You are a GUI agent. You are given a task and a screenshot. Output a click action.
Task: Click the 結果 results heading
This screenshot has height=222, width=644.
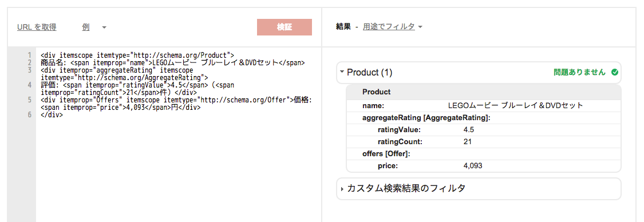coord(343,27)
